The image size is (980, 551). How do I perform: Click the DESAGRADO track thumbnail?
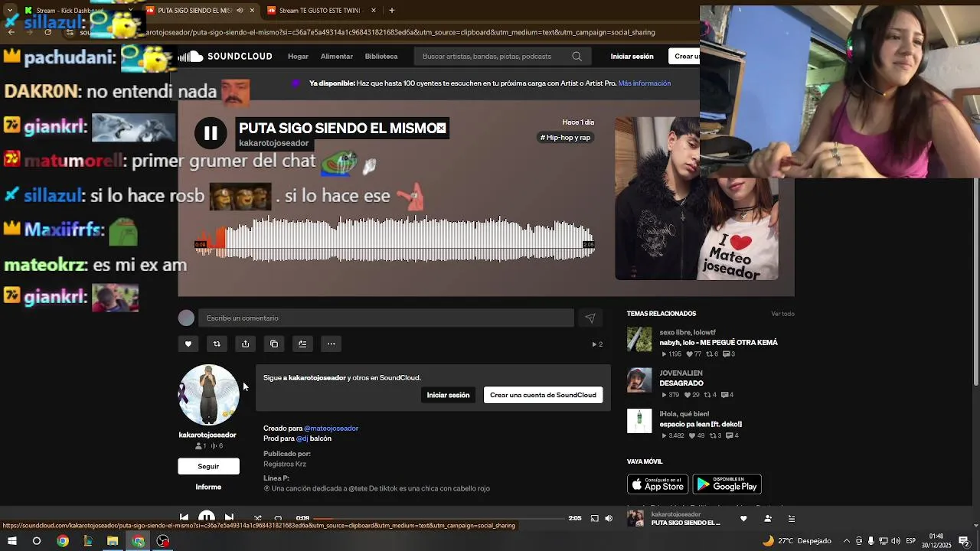click(639, 380)
